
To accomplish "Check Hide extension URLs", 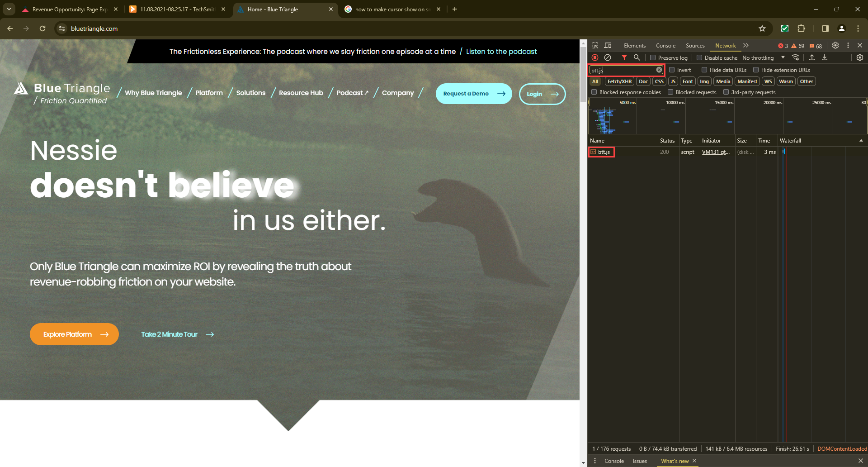I will pos(756,70).
